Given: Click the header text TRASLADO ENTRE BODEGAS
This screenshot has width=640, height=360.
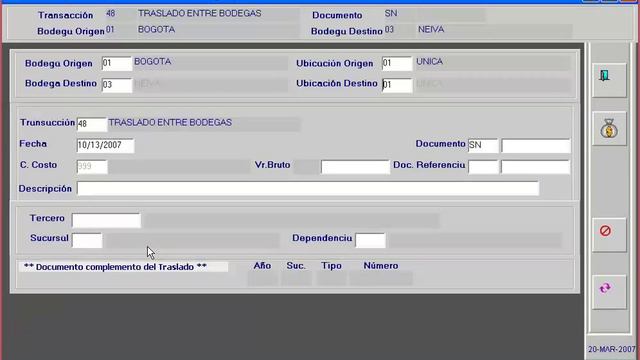Looking at the screenshot, I should coord(200,13).
